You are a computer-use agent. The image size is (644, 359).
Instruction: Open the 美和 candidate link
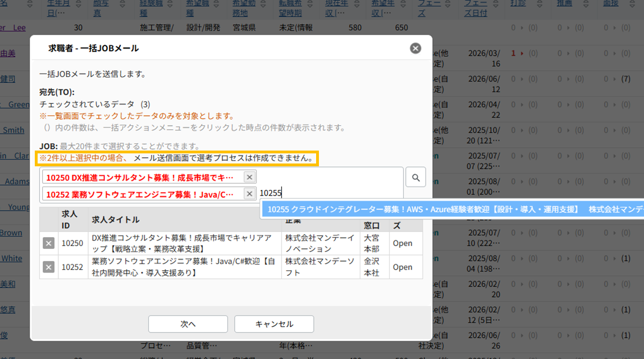click(x=8, y=284)
